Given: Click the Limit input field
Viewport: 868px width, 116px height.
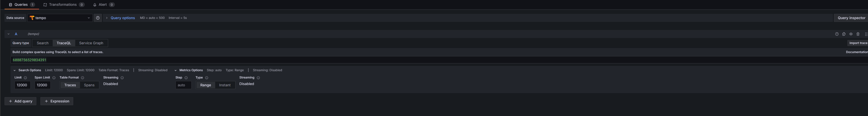Looking at the screenshot, I should click(22, 85).
